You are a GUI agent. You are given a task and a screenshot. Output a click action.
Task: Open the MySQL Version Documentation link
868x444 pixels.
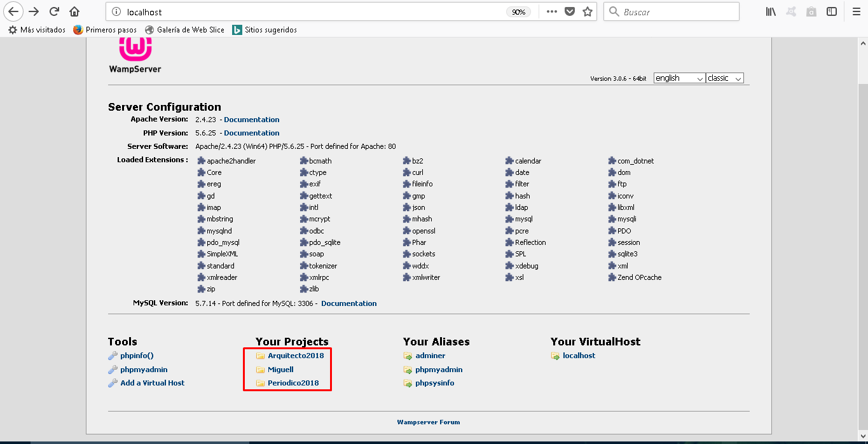(x=348, y=303)
